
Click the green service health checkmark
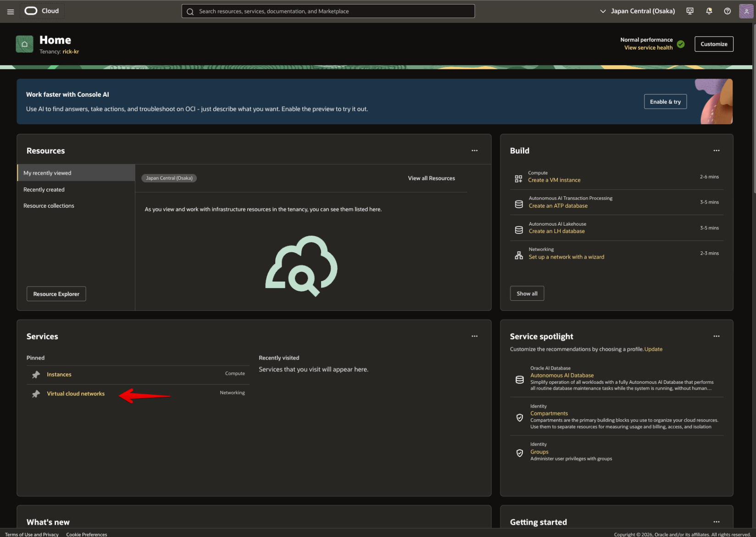tap(681, 44)
